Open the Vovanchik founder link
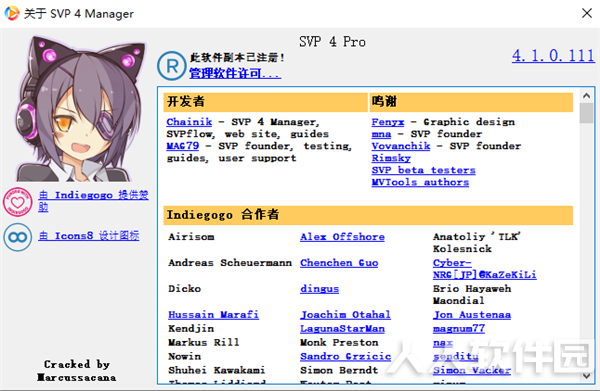600x391 pixels. tap(401, 146)
